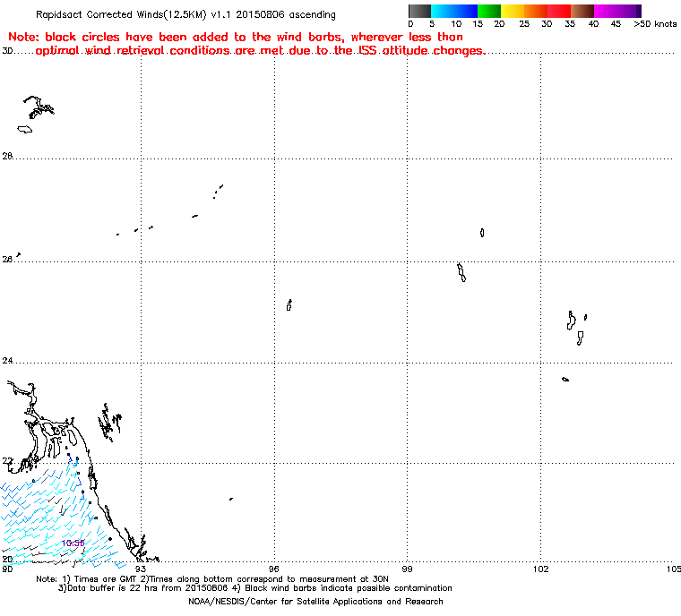The height and width of the screenshot is (616, 681).
Task: Click the 'Data buffer is 22 hrs' footnote
Action: [255, 588]
